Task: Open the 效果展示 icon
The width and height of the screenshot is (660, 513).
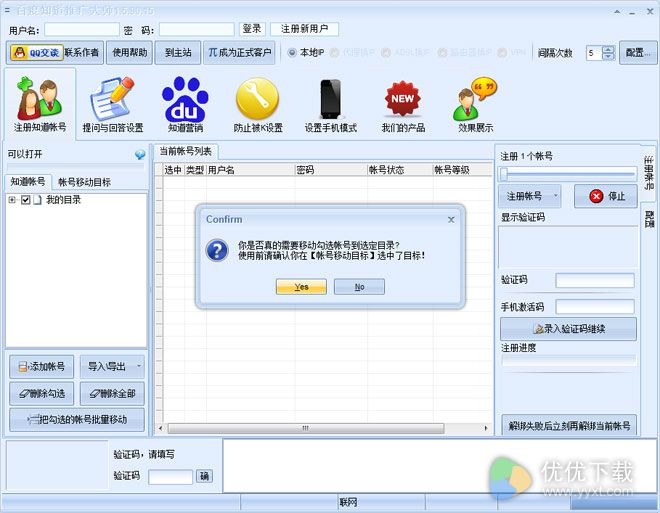Action: tap(476, 104)
